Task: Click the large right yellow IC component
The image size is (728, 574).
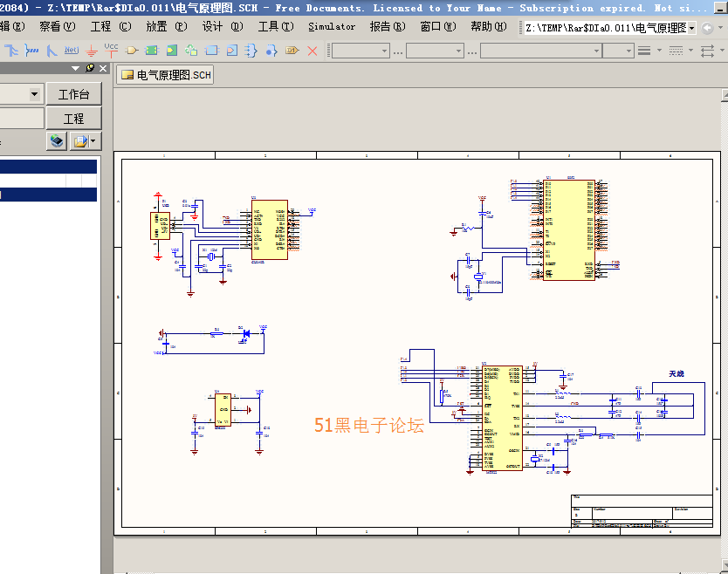Action: (x=569, y=229)
